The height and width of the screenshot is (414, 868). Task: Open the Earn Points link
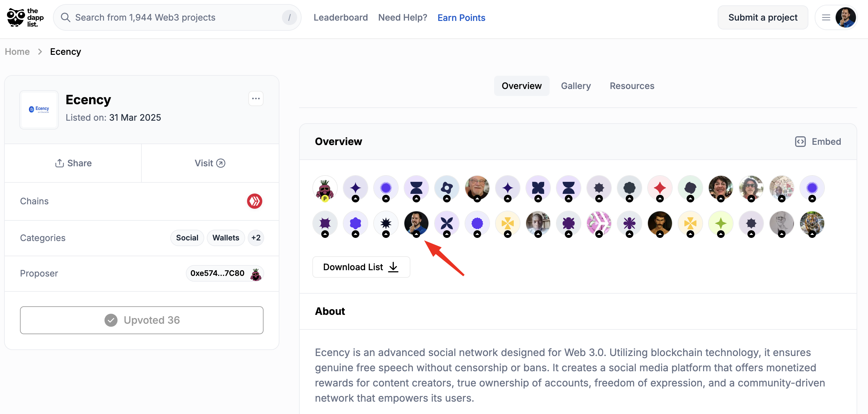461,17
